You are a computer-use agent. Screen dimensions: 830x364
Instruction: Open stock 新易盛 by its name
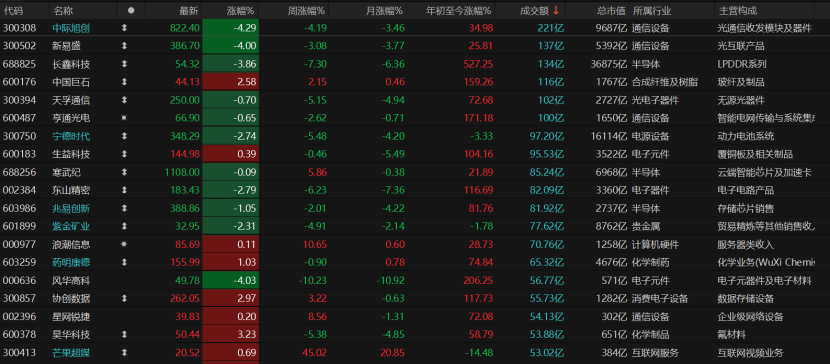click(67, 46)
